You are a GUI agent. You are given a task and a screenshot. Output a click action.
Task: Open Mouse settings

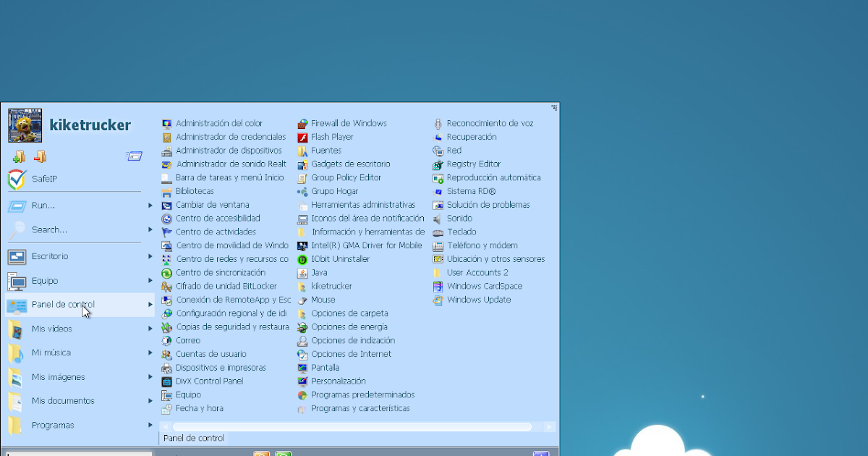[321, 300]
